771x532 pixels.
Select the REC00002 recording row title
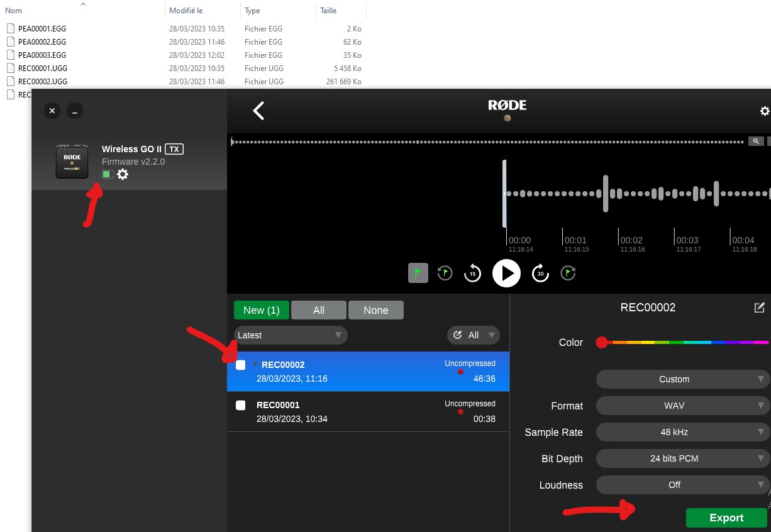(x=283, y=365)
